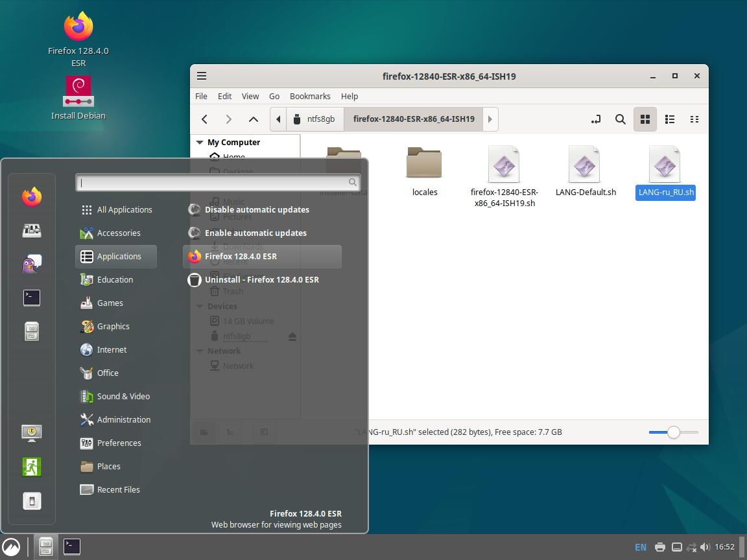Viewport: 747px width, 560px height.
Task: Open the Go menu
Action: tap(274, 96)
